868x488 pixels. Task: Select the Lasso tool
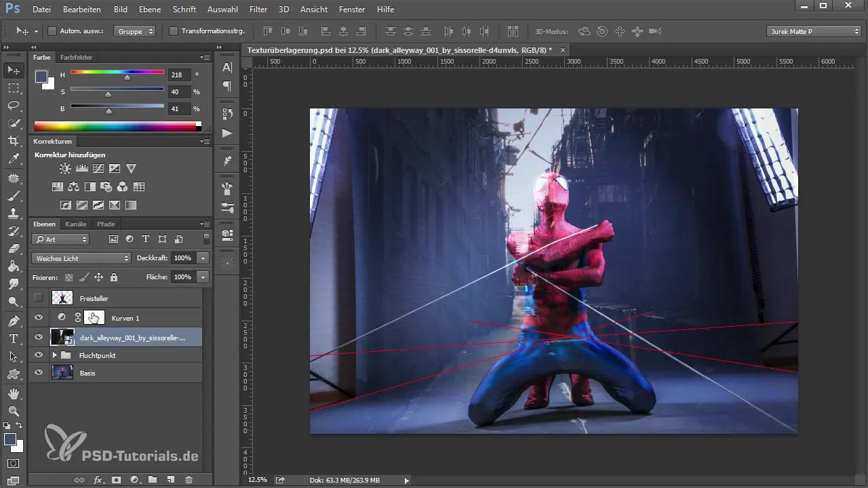(x=13, y=105)
